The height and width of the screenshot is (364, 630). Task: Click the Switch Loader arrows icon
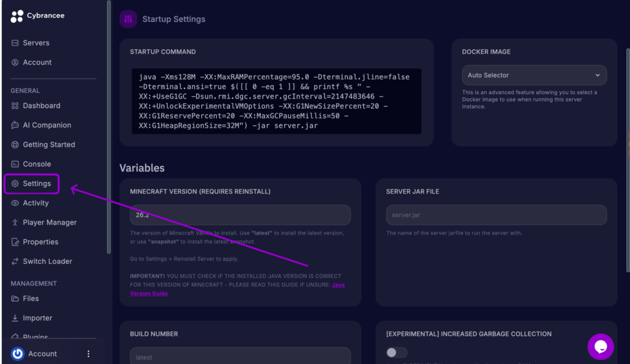click(x=15, y=261)
